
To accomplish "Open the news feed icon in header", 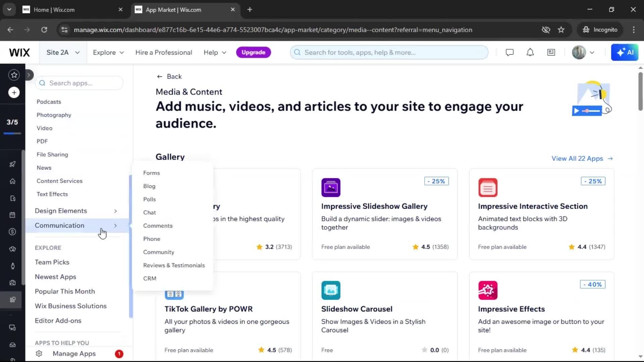I will coord(551,52).
